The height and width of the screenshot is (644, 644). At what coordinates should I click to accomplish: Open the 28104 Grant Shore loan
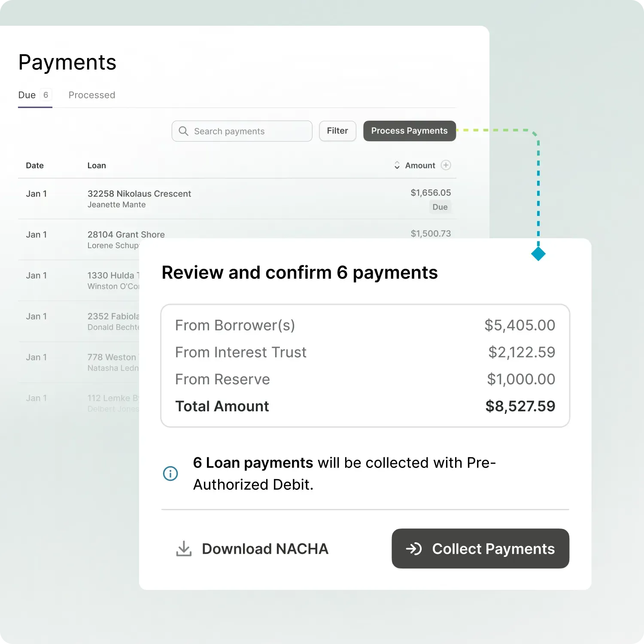[126, 234]
